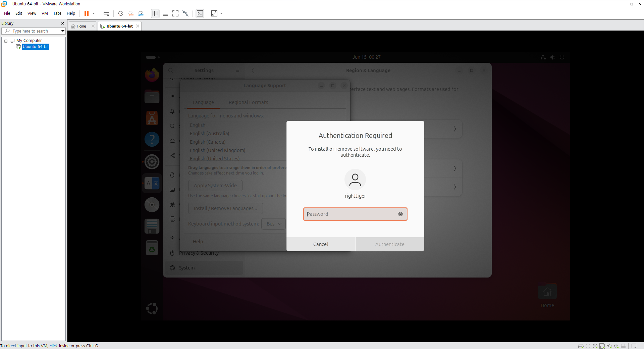Toggle the stretch guest display button
Screen dimensions: 644x349
pos(214,13)
